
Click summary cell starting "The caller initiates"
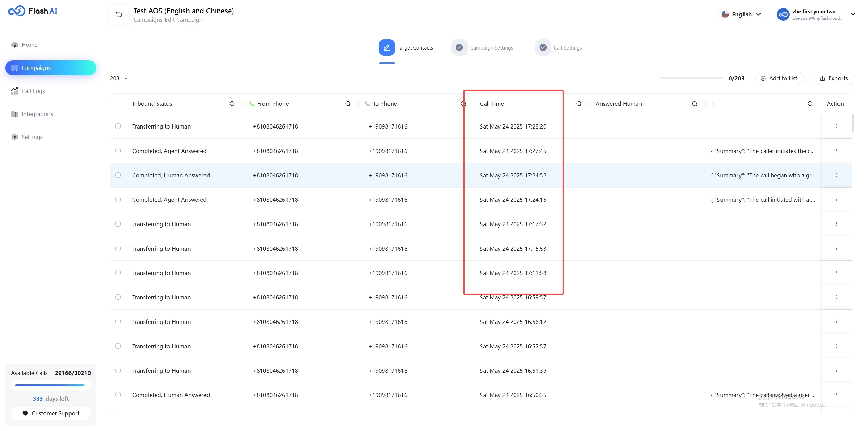[x=763, y=151]
